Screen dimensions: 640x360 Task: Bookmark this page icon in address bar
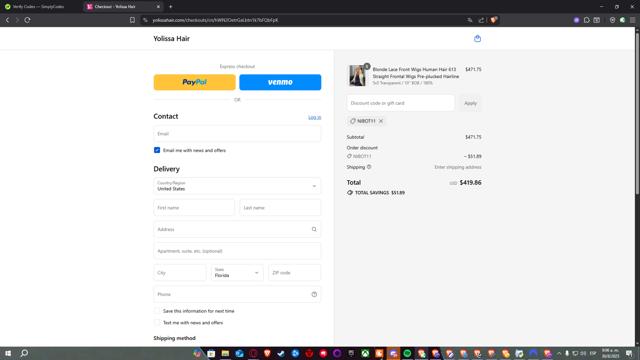[132, 20]
